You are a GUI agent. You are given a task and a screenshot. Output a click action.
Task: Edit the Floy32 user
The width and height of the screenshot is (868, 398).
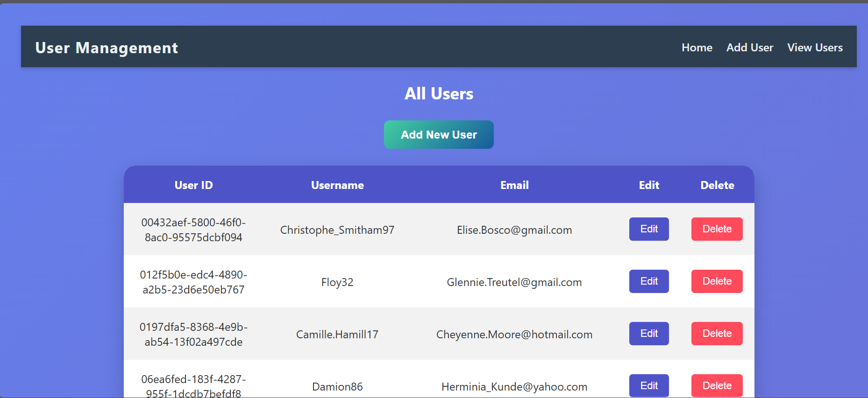(648, 281)
